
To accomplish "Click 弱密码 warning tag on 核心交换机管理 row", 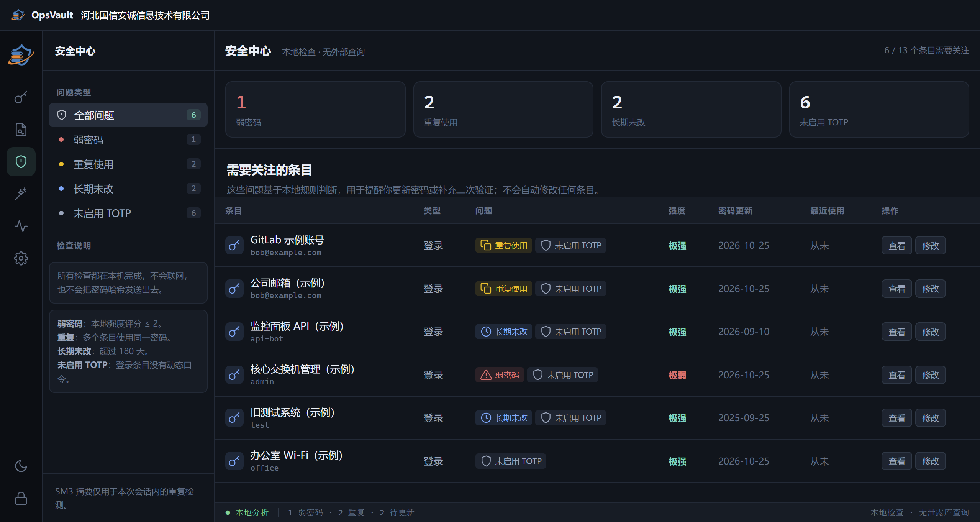I will click(500, 375).
